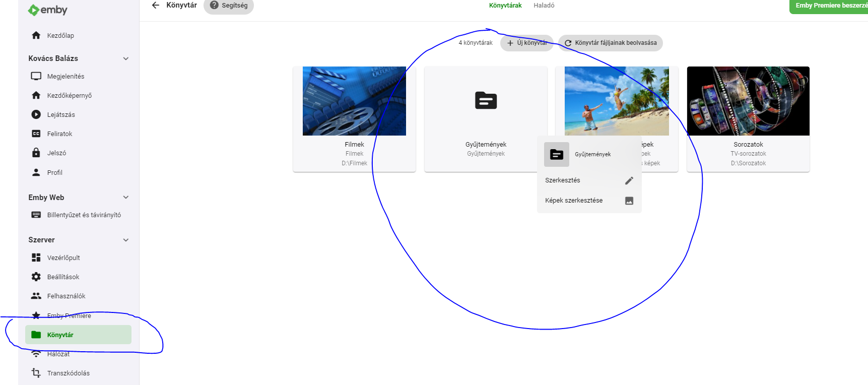The height and width of the screenshot is (385, 868).
Task: Open the Kezdőlap link
Action: point(78,35)
